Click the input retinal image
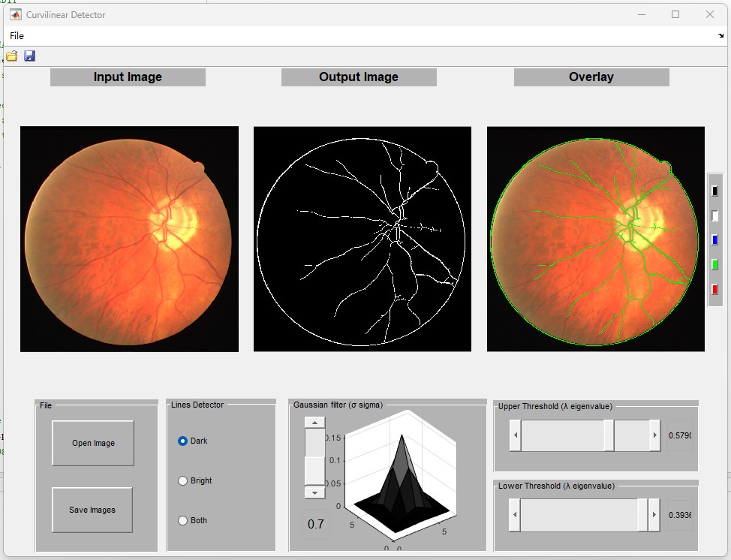Image resolution: width=731 pixels, height=560 pixels. tap(129, 239)
